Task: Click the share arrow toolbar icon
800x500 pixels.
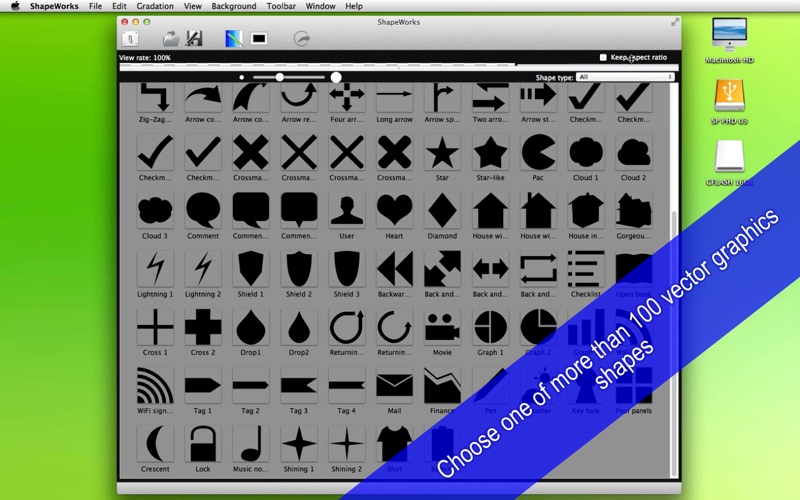Action: [302, 39]
